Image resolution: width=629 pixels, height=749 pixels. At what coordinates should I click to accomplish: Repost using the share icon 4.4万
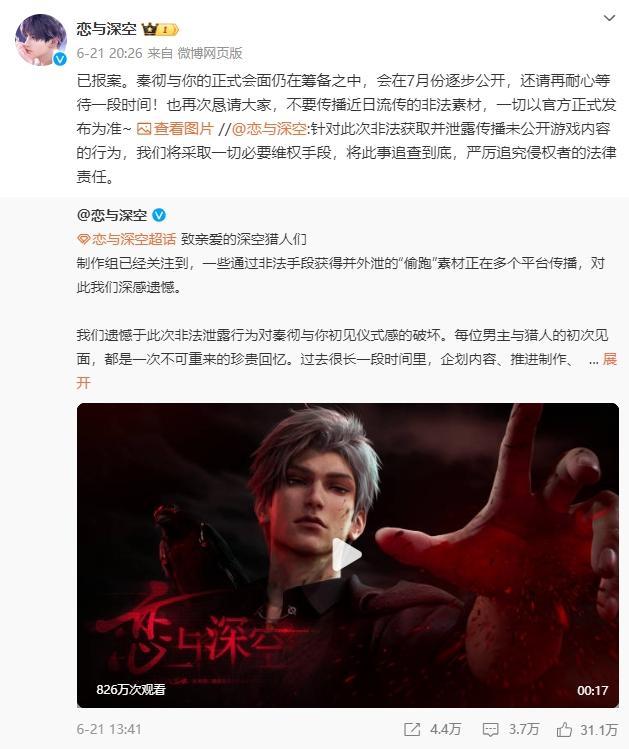click(432, 729)
